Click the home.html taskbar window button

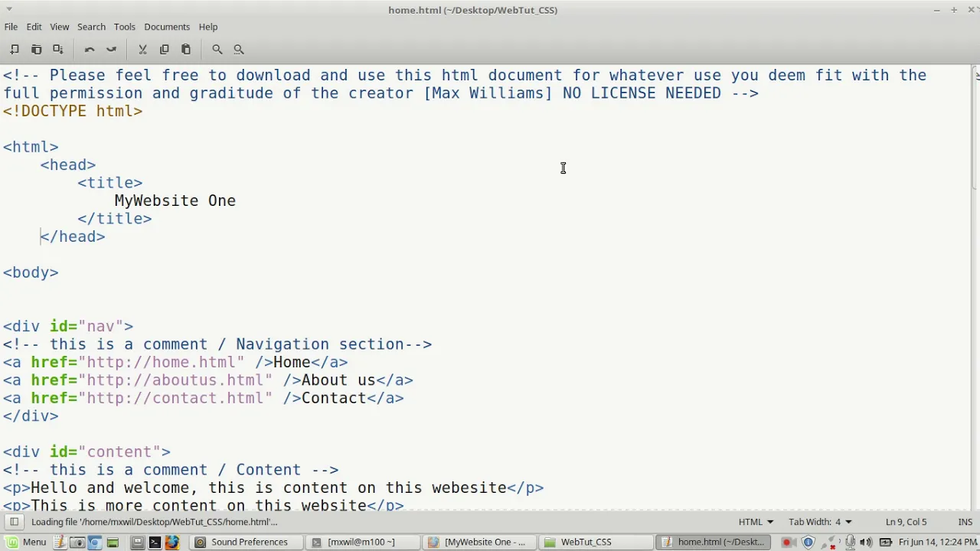(714, 542)
